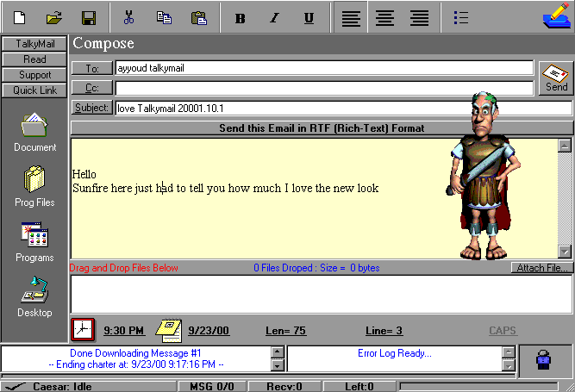Click the status bar progress bar
The image size is (575, 392).
click(x=478, y=386)
